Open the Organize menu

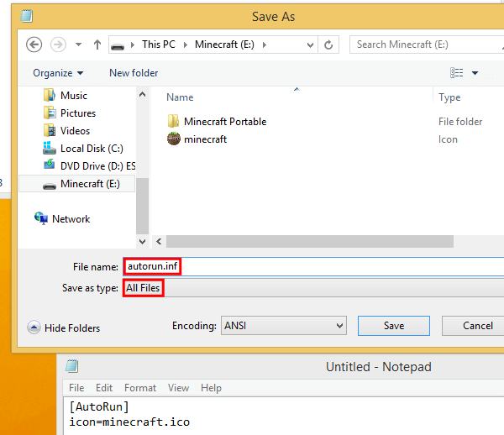tap(58, 73)
